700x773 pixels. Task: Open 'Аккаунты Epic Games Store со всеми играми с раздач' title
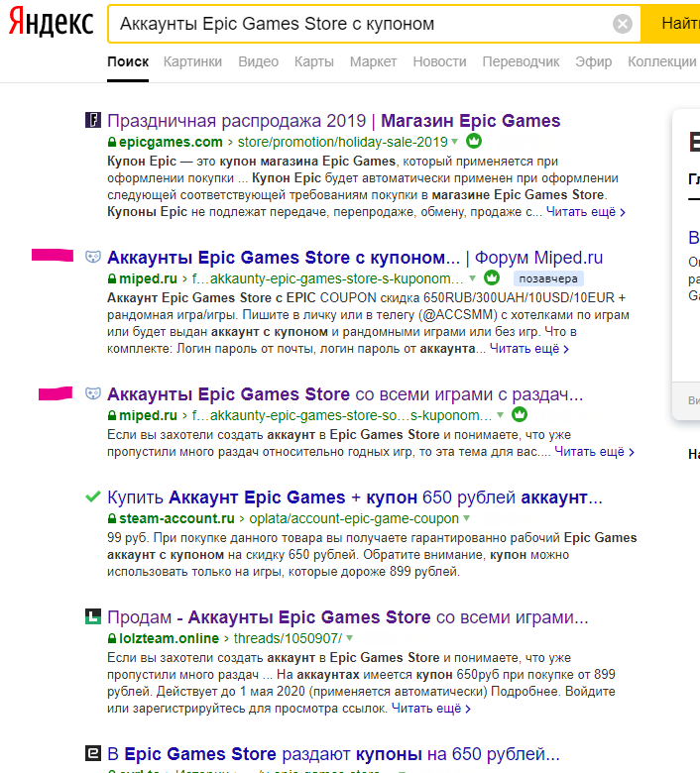[345, 394]
